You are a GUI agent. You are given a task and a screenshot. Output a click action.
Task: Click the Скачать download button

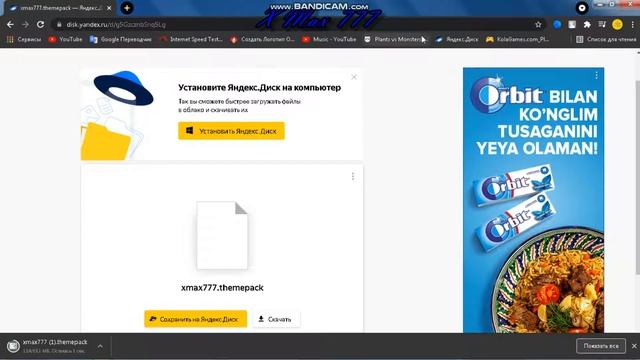click(276, 319)
